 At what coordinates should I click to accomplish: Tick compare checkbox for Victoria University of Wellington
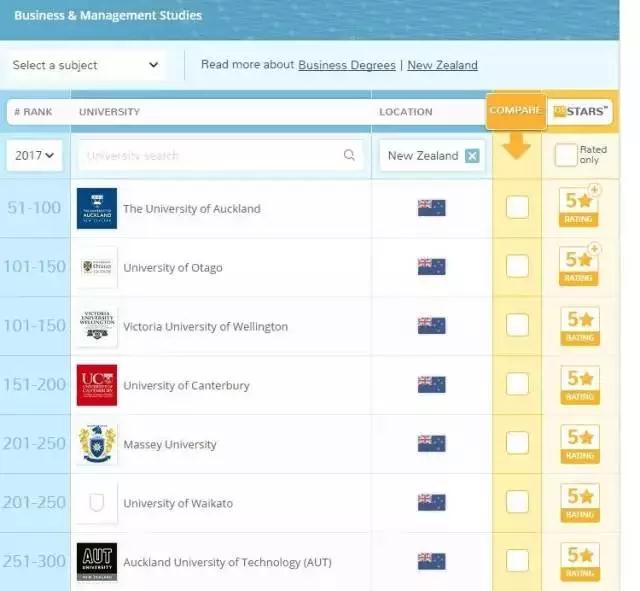click(517, 325)
